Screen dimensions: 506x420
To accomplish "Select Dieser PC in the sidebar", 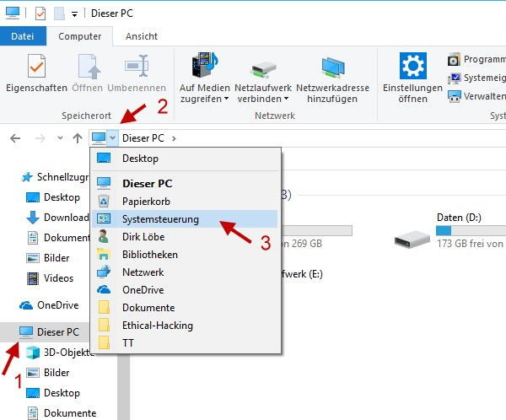I will (45, 332).
